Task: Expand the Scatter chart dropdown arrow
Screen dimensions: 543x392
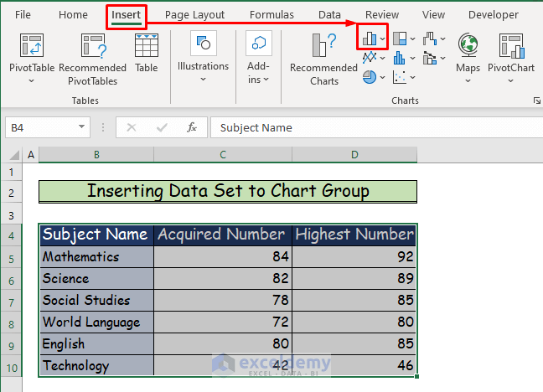Action: point(412,77)
